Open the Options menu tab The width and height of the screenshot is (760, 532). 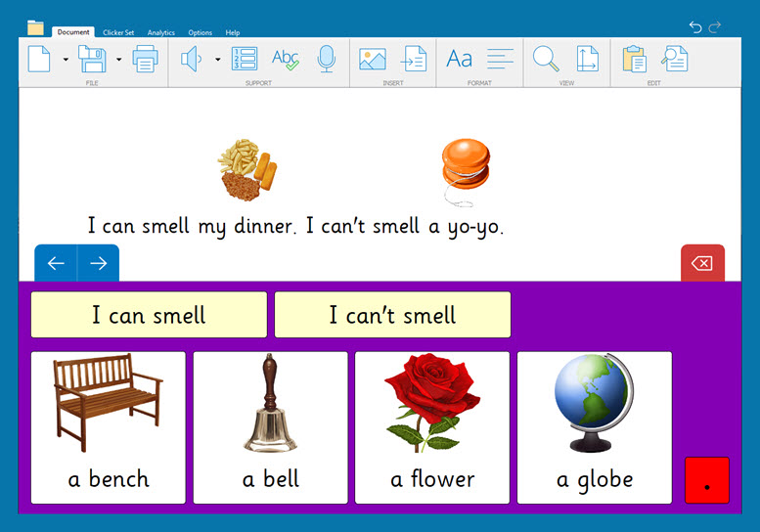point(200,32)
